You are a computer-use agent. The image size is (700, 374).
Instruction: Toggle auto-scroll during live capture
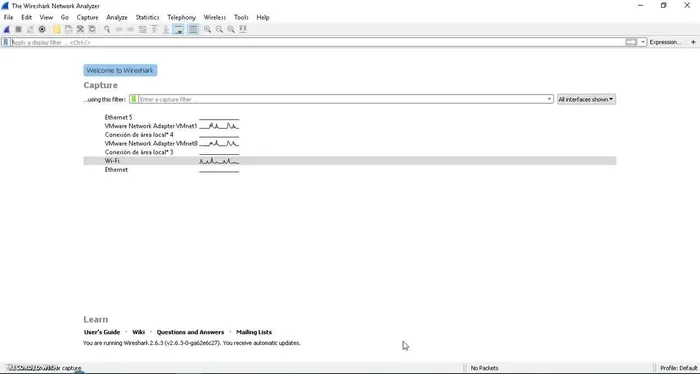point(178,29)
